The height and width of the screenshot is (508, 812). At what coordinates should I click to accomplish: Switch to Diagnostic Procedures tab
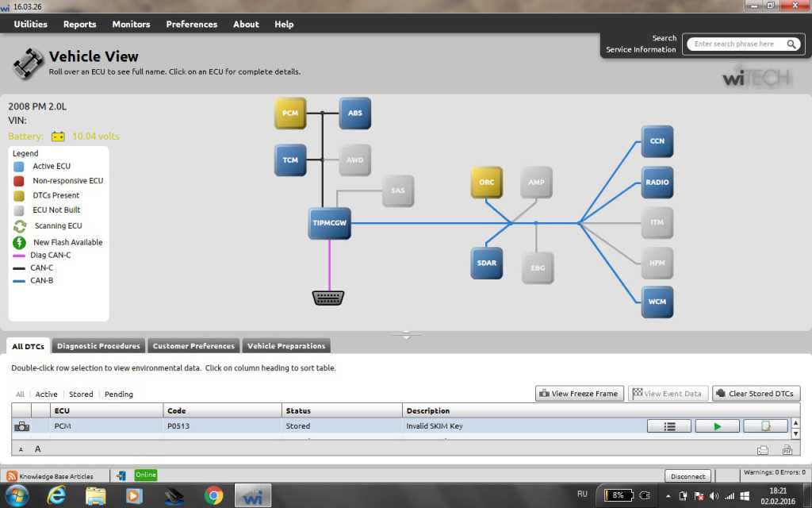pos(99,346)
